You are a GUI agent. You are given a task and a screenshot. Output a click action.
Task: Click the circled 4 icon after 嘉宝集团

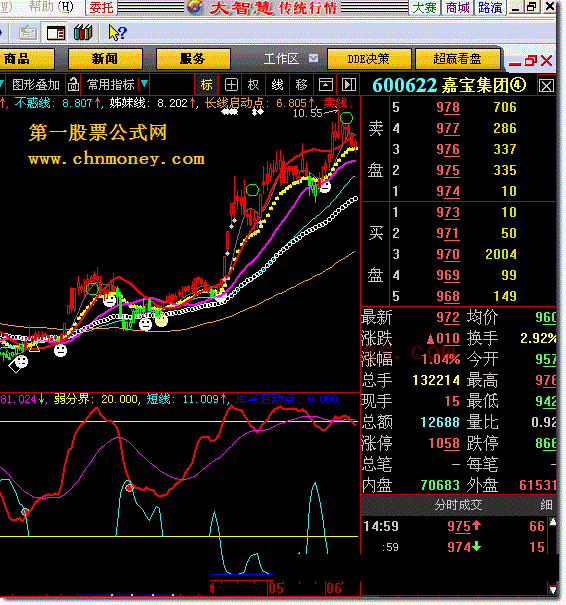(x=518, y=84)
